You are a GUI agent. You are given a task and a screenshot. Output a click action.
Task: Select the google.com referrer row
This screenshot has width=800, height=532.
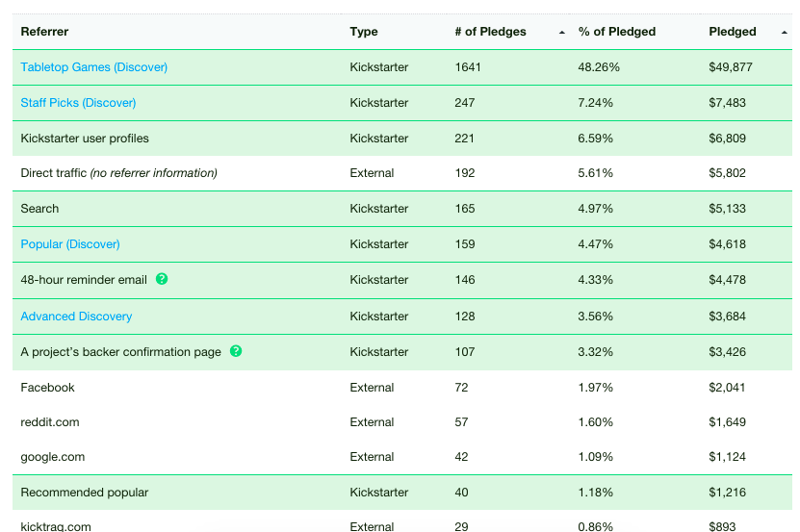tap(402, 457)
